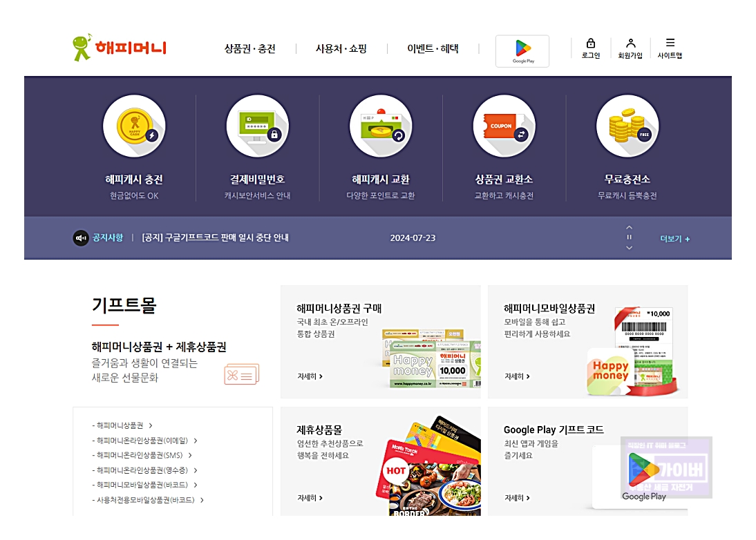Image resolution: width=756 pixels, height=540 pixels.
Task: Click the 해피머니상품권 구매 voucher image
Action: click(431, 358)
